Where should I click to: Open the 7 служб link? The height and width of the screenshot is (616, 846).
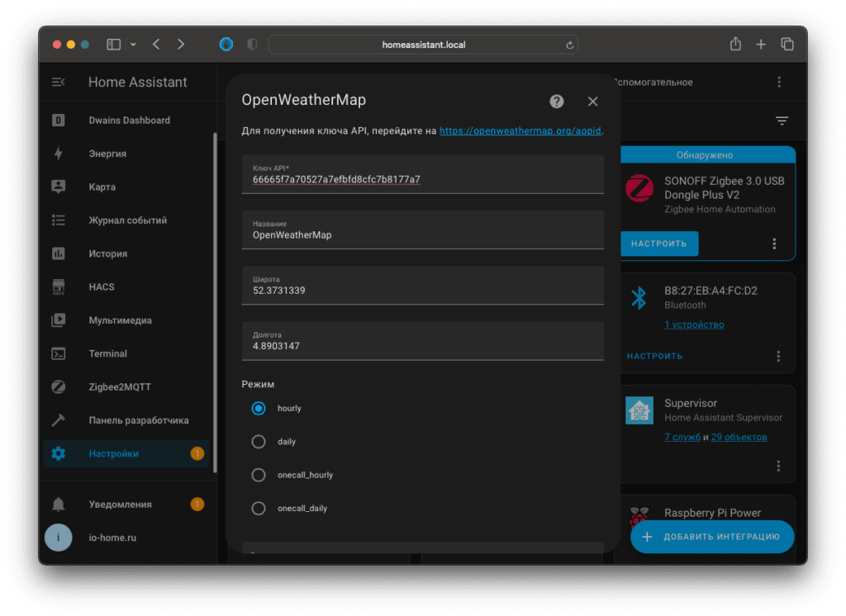[682, 437]
